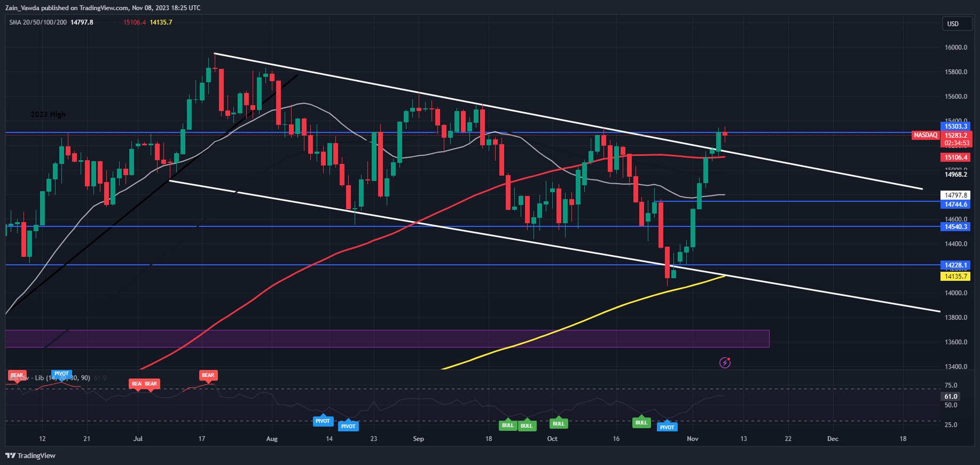Click the 25.0 RSI axis tick
The height and width of the screenshot is (465, 980).
coord(951,425)
